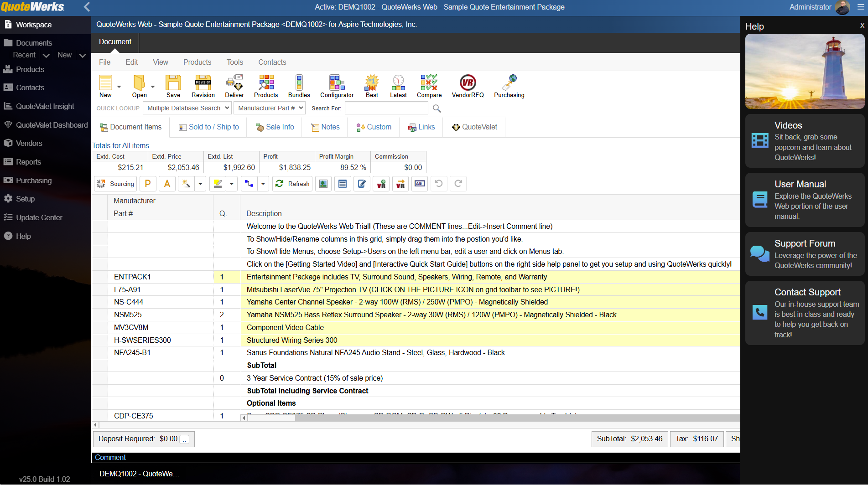
Task: Collapse the left sidebar with back arrow
Action: click(x=87, y=7)
